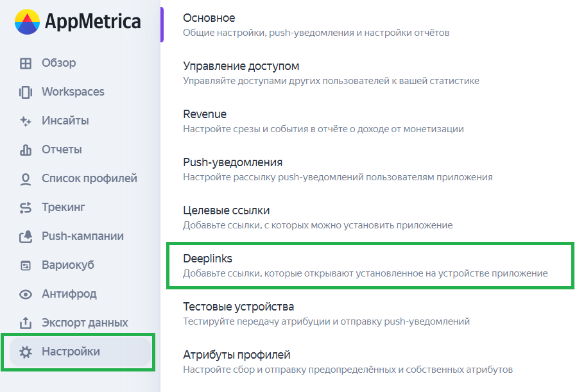The height and width of the screenshot is (392, 577).
Task: Click the Push-кампании bell icon
Action: (26, 237)
